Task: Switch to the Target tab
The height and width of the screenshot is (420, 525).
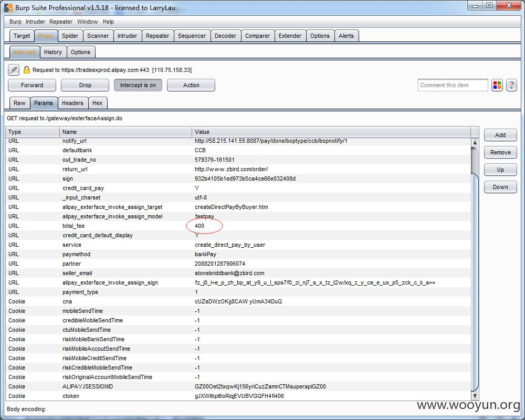Action: coord(22,36)
